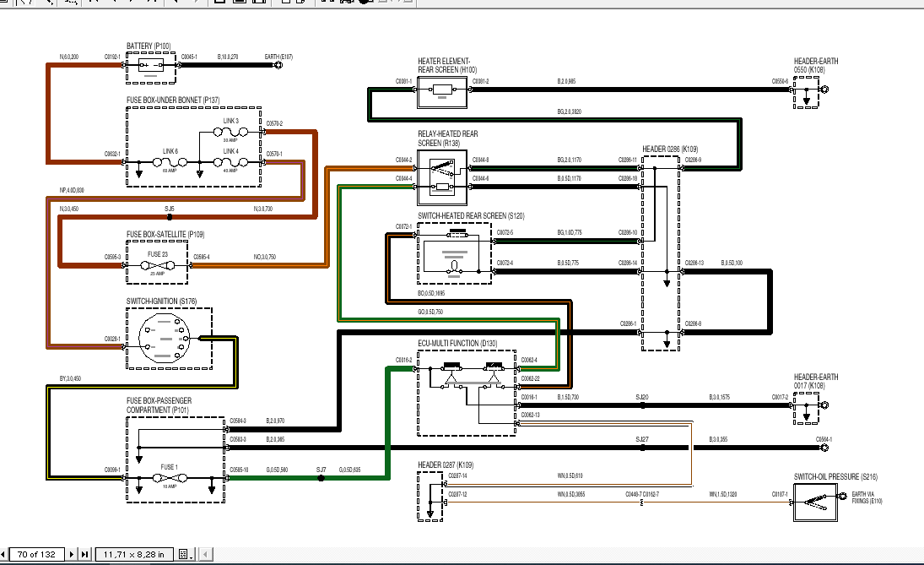Click the wire label 'NO,3.0,750'

pyautogui.click(x=265, y=257)
